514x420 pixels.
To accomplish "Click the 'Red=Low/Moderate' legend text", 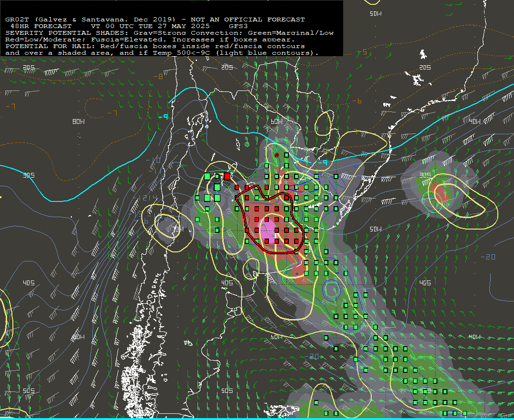I will 44,40.
